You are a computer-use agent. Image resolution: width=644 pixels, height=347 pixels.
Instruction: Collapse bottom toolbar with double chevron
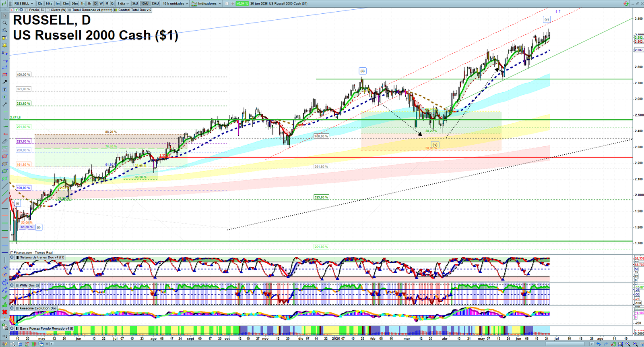click(47, 344)
